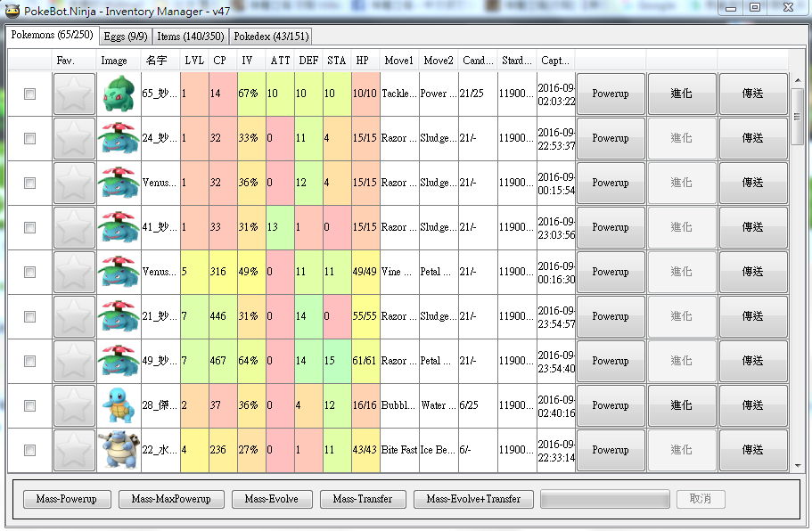Open the Pokedex (43/151) tab
This screenshot has height=531, width=812.
(271, 37)
